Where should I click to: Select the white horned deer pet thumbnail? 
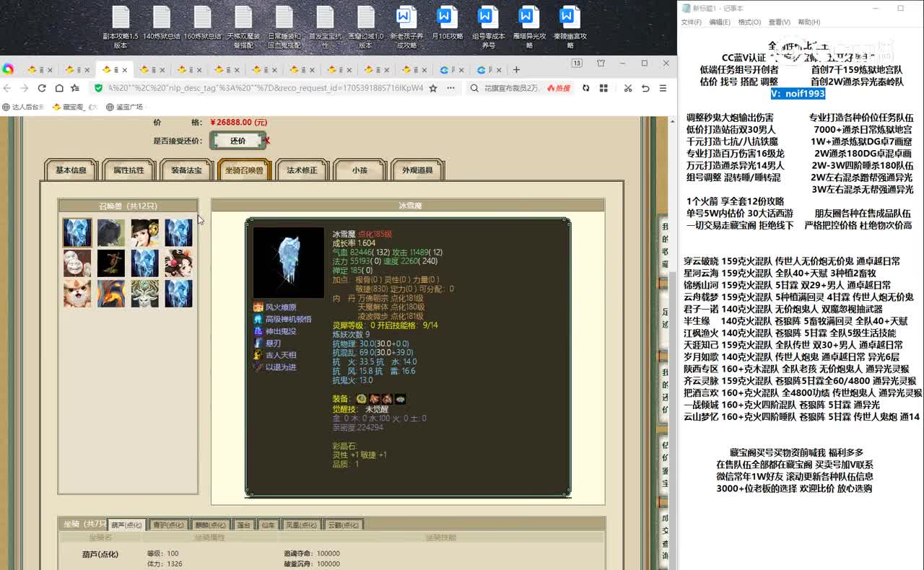point(144,294)
